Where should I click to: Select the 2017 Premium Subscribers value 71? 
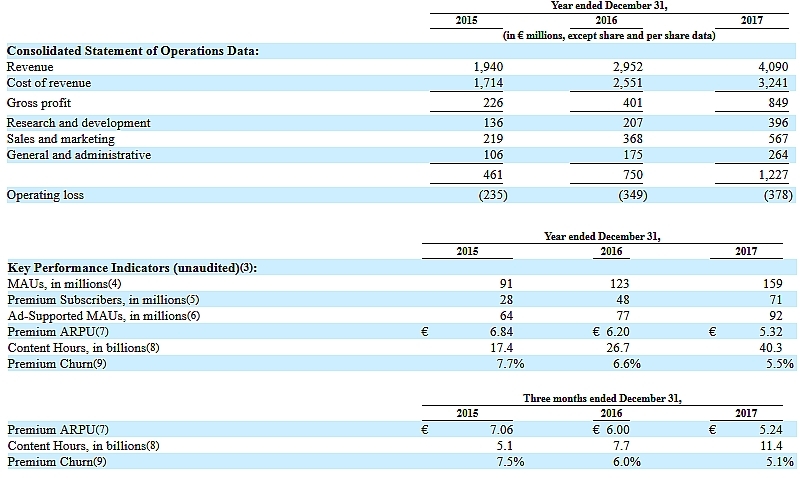pos(776,299)
